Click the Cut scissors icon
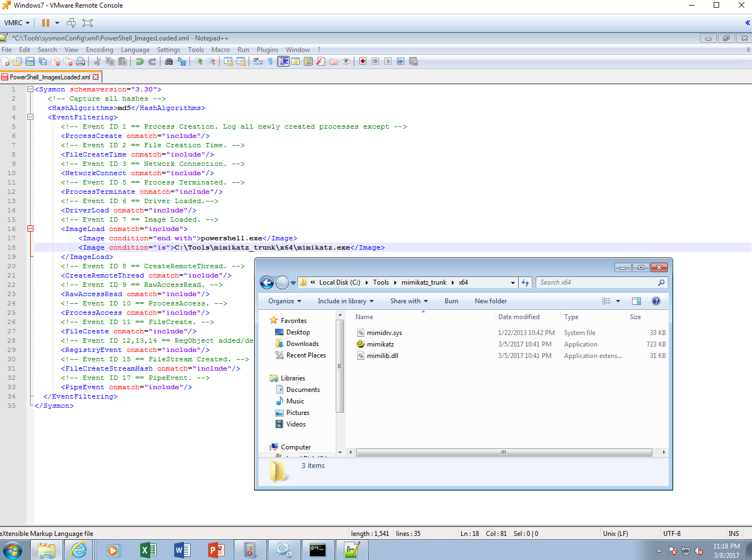 pyautogui.click(x=97, y=61)
